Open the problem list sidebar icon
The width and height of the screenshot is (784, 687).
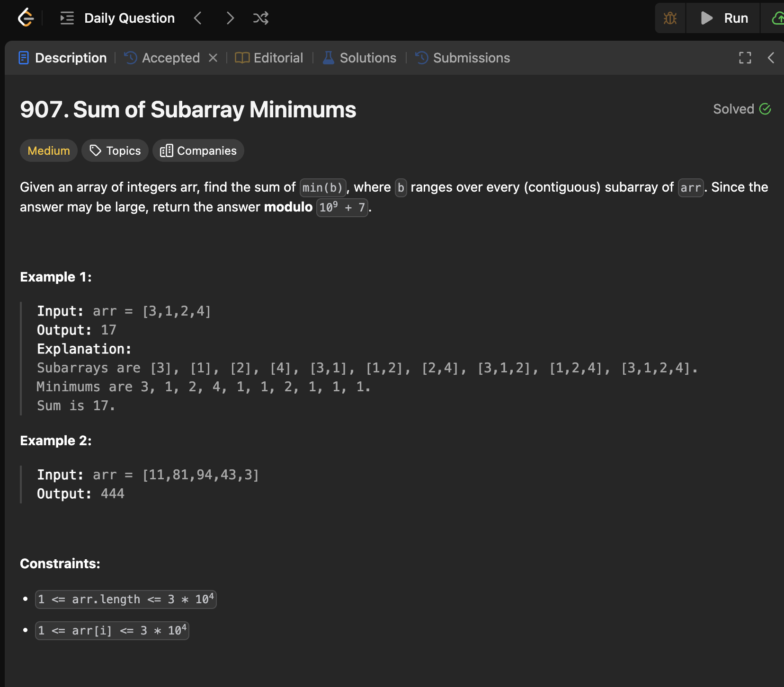67,18
